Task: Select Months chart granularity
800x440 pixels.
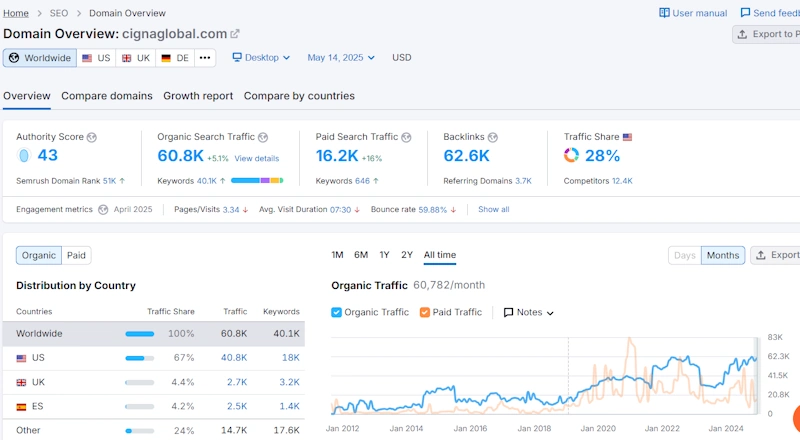Action: (723, 255)
